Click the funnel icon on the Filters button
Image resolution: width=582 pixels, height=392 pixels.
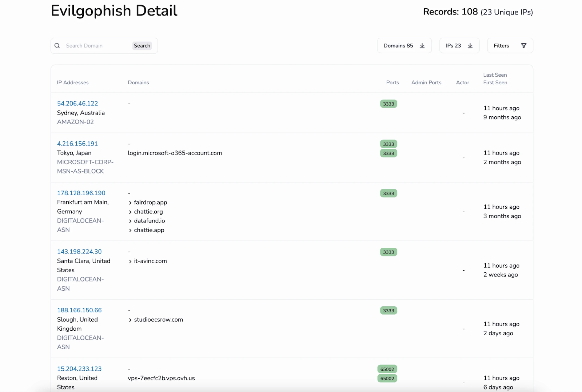(524, 45)
